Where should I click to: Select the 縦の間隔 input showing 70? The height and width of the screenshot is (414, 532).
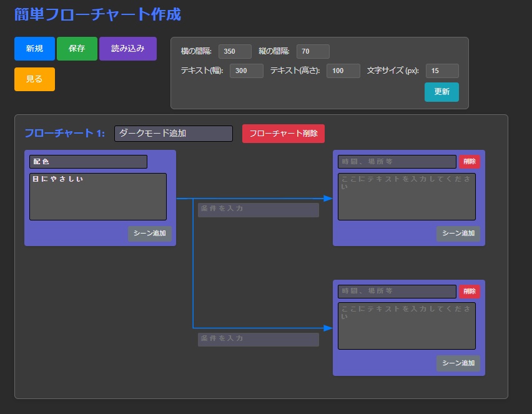[x=312, y=51]
